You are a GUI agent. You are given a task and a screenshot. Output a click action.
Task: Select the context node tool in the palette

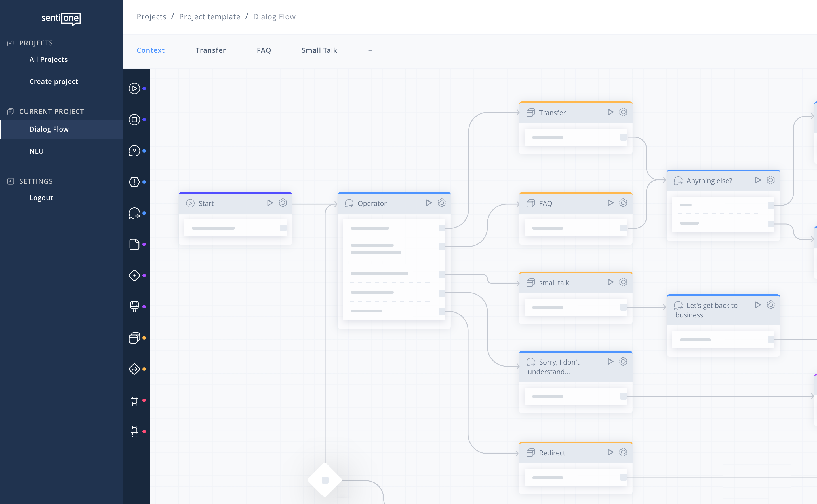click(x=134, y=338)
